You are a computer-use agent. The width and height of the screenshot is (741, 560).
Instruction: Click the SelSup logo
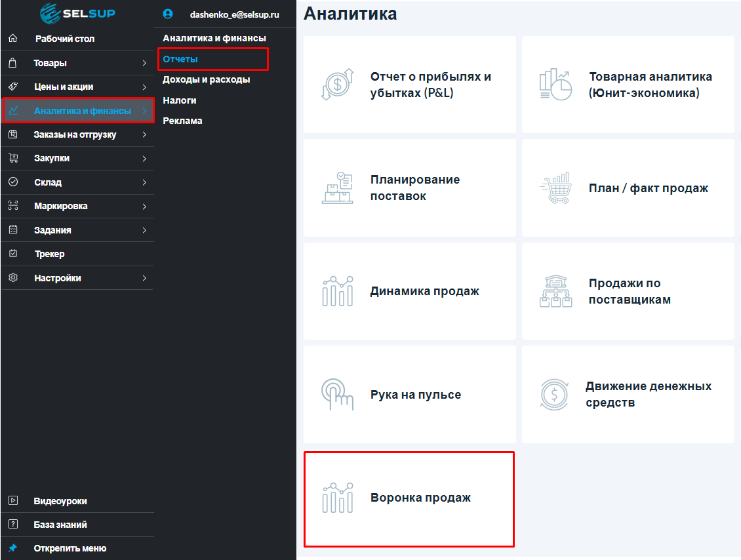point(77,13)
